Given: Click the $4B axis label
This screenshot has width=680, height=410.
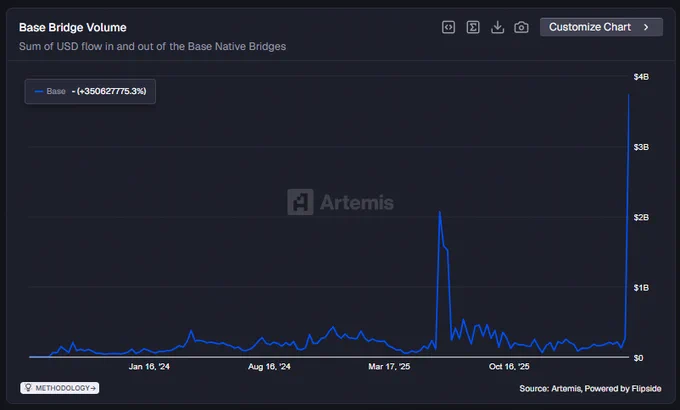Looking at the screenshot, I should coord(641,77).
